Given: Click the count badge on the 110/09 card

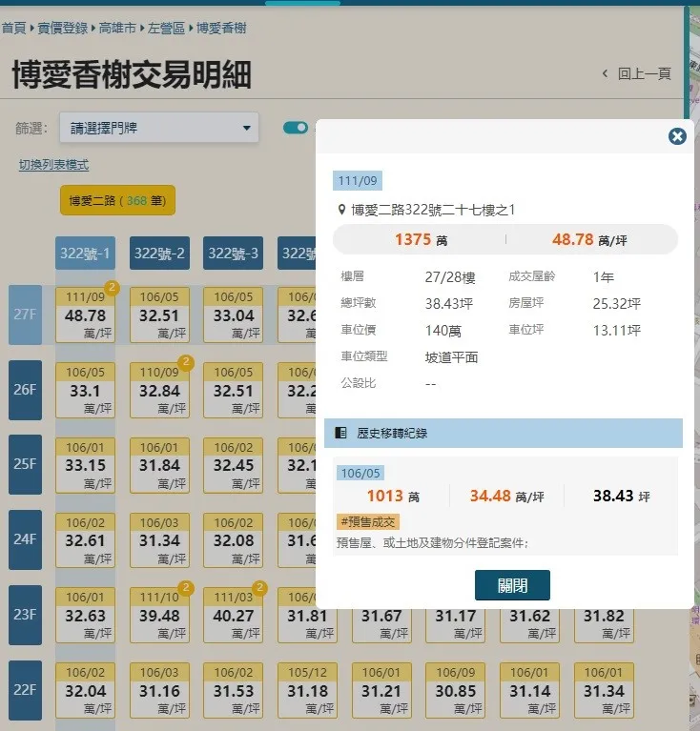Looking at the screenshot, I should (x=186, y=362).
